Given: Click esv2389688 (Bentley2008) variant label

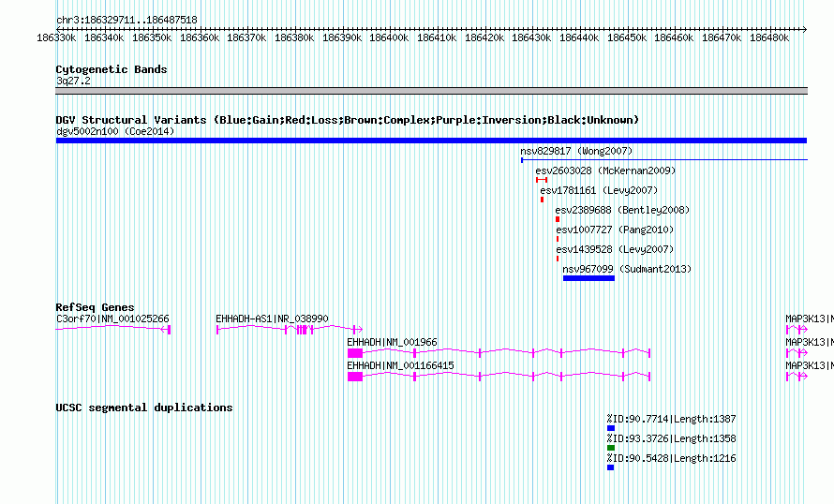Looking at the screenshot, I should coord(622,210).
